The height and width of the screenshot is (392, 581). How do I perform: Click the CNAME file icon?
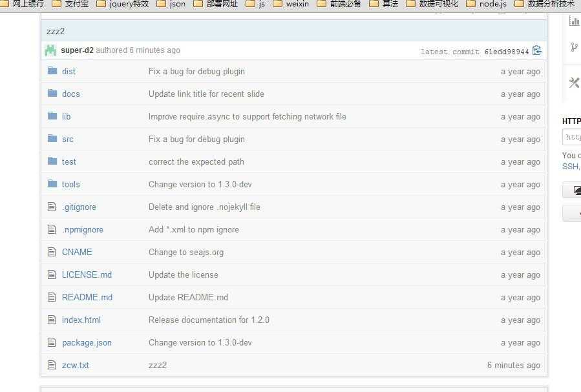pyautogui.click(x=52, y=252)
